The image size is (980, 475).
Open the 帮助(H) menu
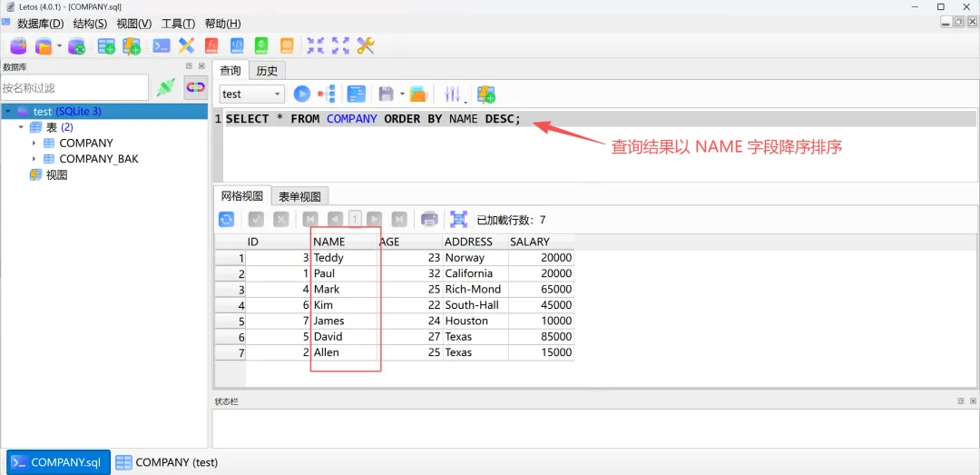222,24
